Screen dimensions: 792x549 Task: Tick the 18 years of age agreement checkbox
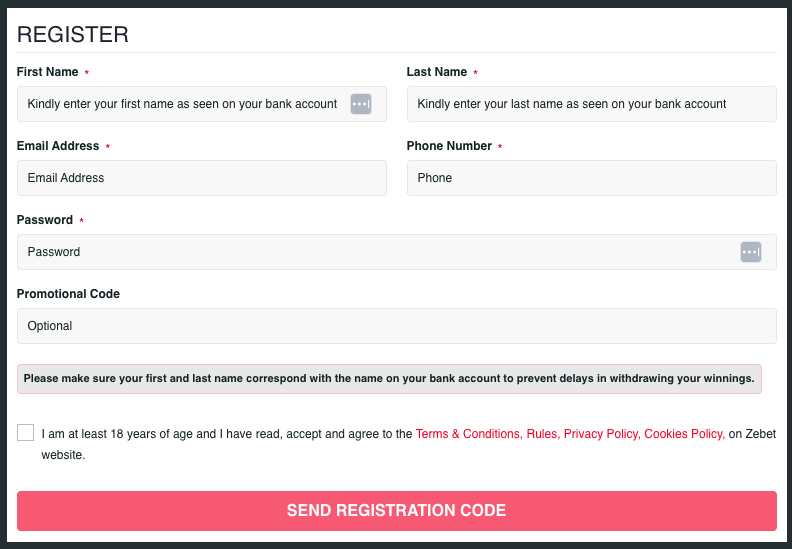(25, 433)
